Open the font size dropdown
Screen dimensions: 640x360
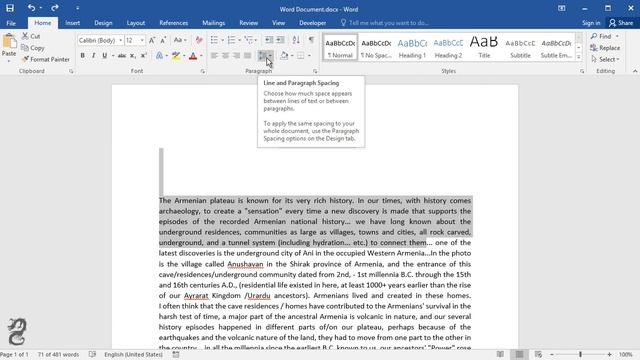tap(142, 40)
